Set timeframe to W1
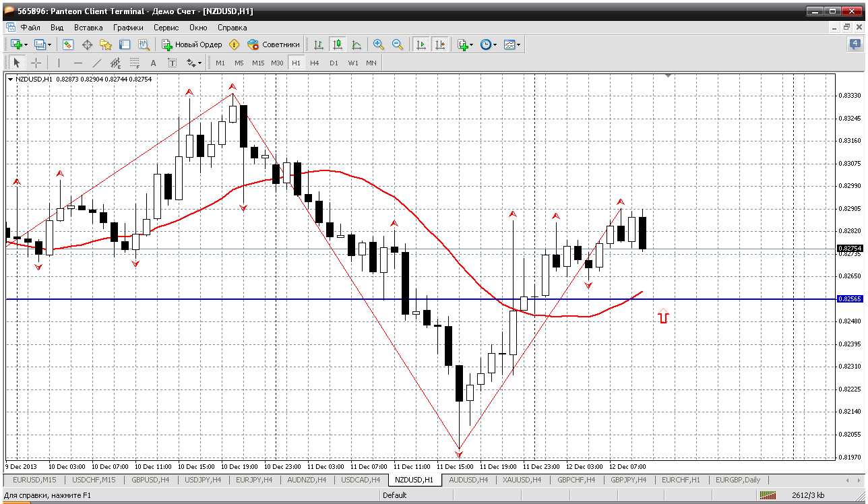 [353, 63]
